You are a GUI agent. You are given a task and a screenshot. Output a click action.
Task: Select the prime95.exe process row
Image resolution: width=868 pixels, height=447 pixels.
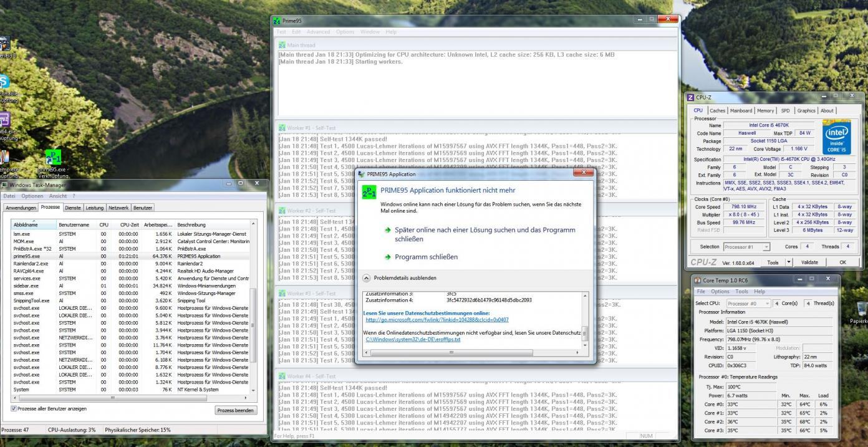[x=130, y=256]
